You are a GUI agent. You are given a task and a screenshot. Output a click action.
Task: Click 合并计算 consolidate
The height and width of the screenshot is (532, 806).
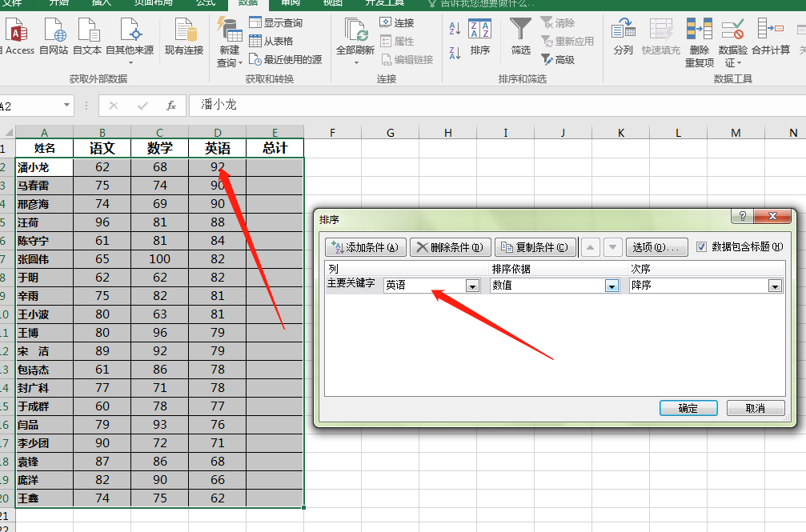point(771,36)
